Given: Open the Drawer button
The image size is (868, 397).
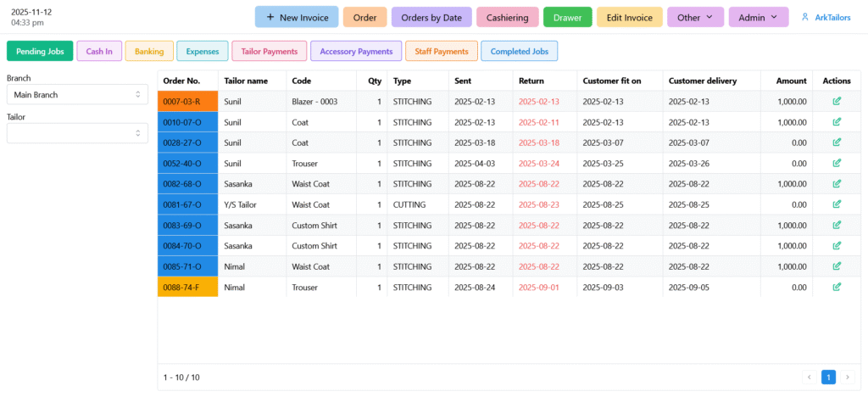Looking at the screenshot, I should 567,17.
